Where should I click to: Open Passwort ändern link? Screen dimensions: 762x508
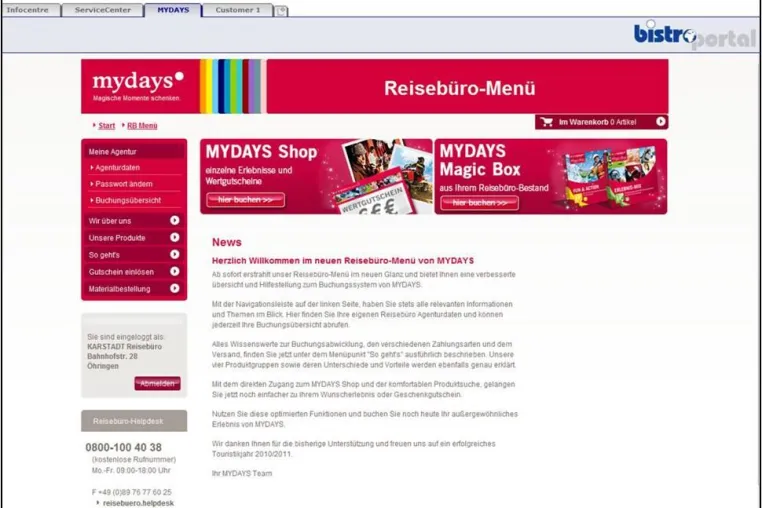point(123,184)
